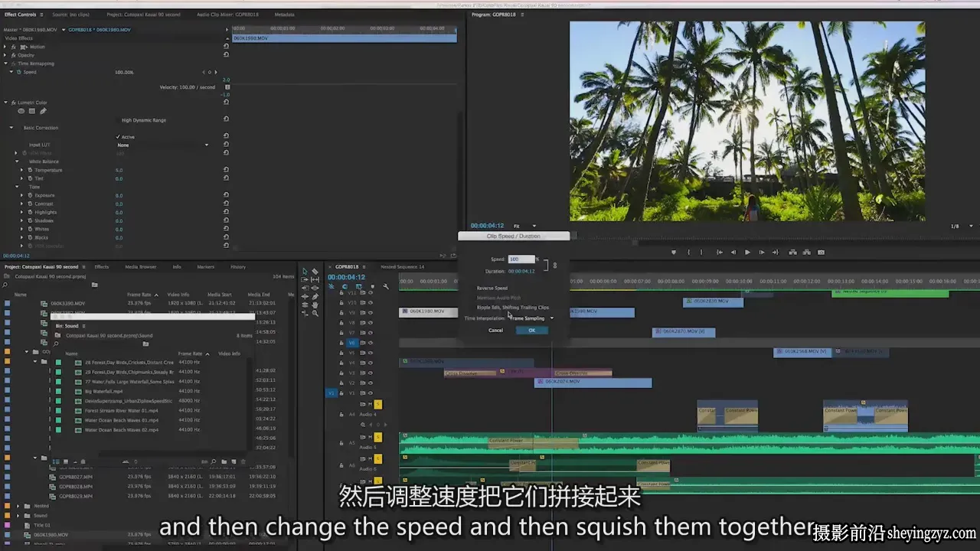Expand the Nested bin folder
The height and width of the screenshot is (551, 980).
tap(18, 506)
